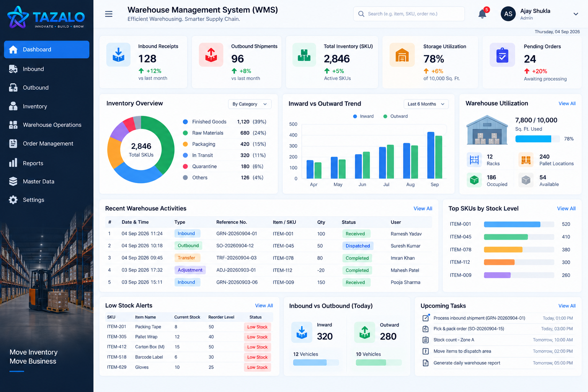Open the notification bell
Image resolution: width=588 pixels, height=392 pixels.
(x=482, y=14)
